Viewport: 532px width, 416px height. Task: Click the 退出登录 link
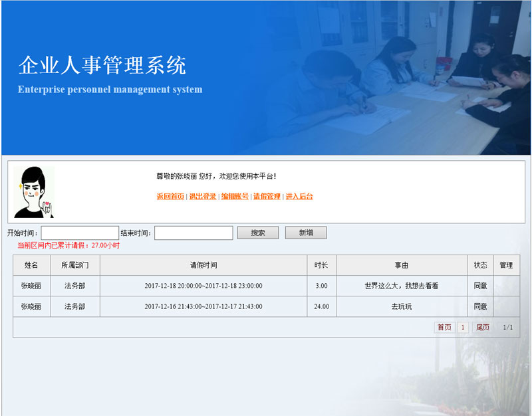[x=203, y=196]
